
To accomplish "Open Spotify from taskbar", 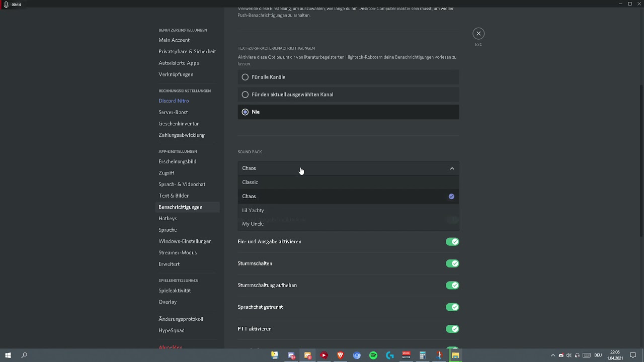I will (373, 355).
